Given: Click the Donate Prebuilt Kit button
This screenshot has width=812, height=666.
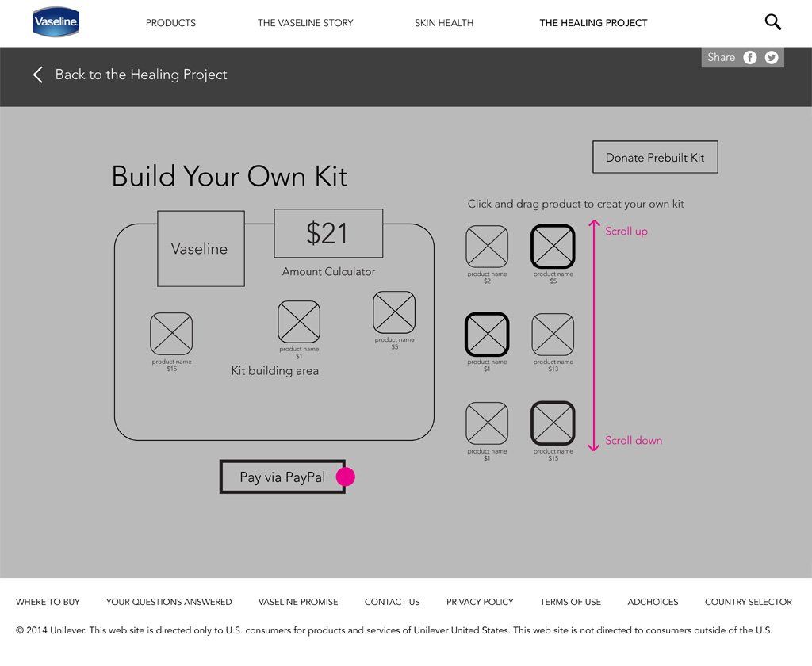Looking at the screenshot, I should (x=655, y=157).
